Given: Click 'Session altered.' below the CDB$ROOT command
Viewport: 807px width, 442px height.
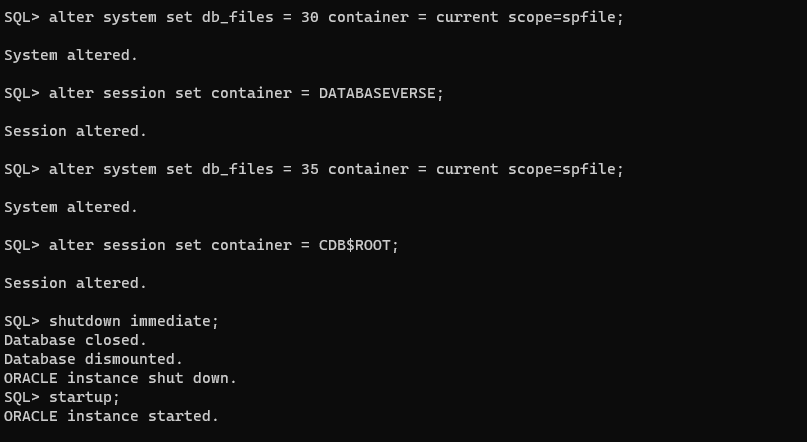Looking at the screenshot, I should pos(75,283).
